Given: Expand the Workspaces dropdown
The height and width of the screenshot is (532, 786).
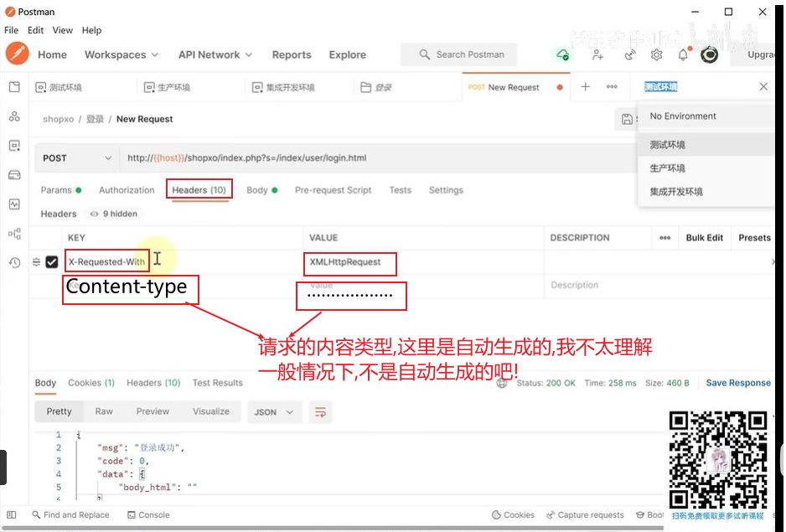Looking at the screenshot, I should [121, 55].
